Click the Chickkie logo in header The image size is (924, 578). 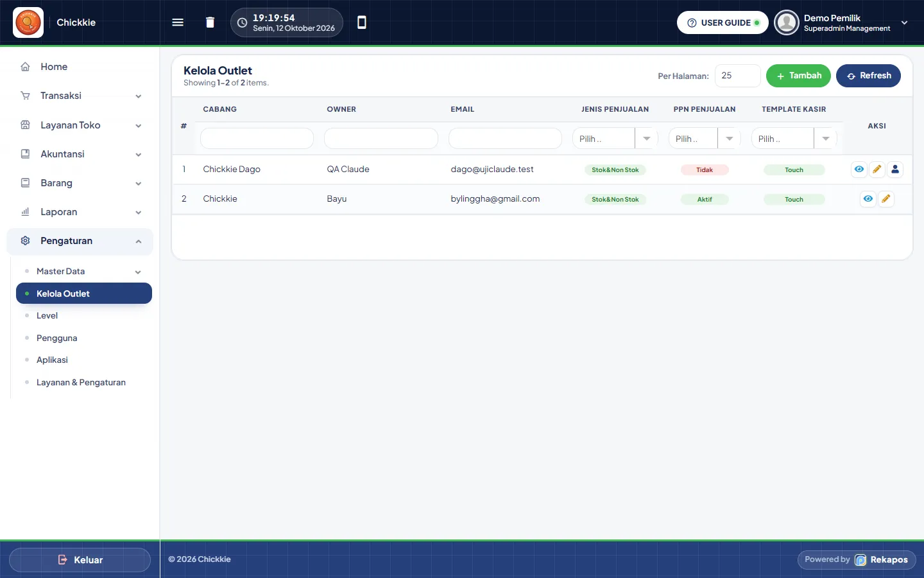(x=28, y=22)
